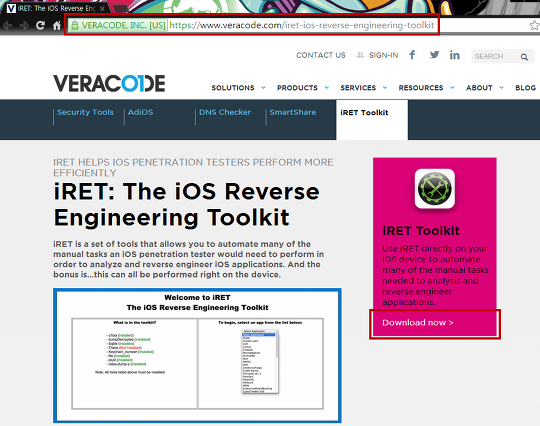540x426 pixels.
Task: Click the Veracode logo
Action: coord(109,83)
